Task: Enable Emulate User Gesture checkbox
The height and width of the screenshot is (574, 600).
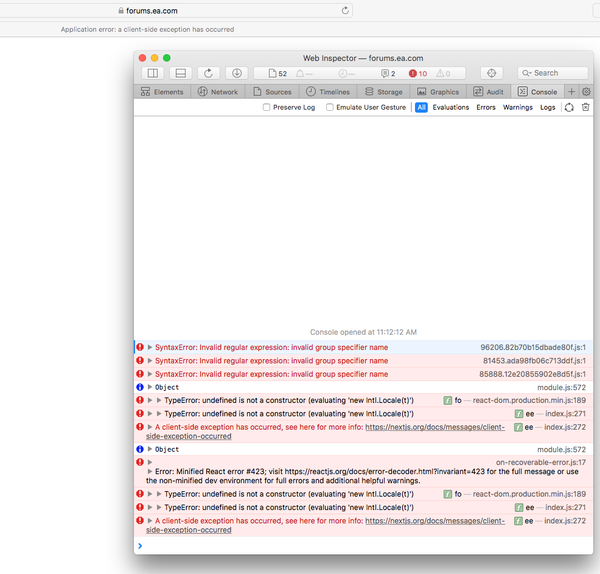Action: [329, 107]
